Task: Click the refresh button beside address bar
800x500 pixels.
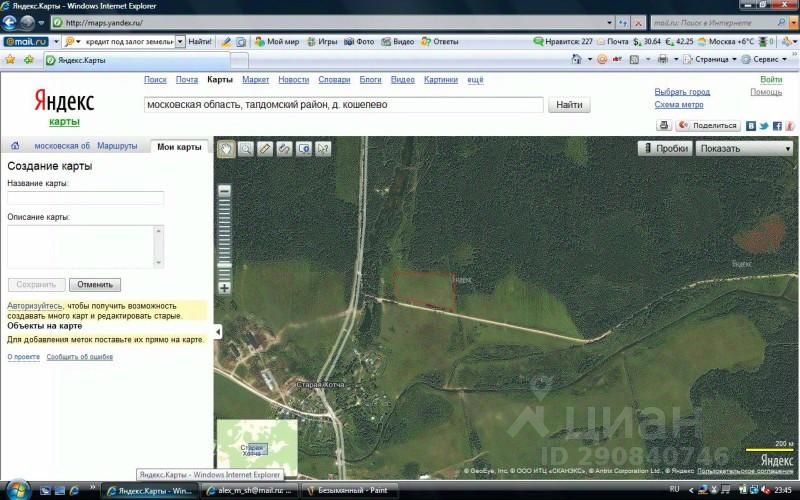Action: tap(623, 22)
